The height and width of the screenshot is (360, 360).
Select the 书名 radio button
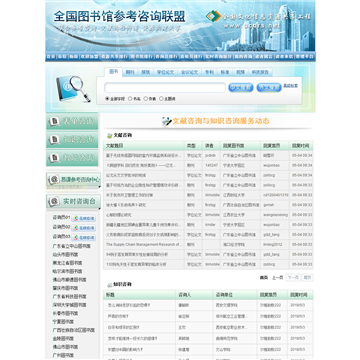[x=130, y=99]
